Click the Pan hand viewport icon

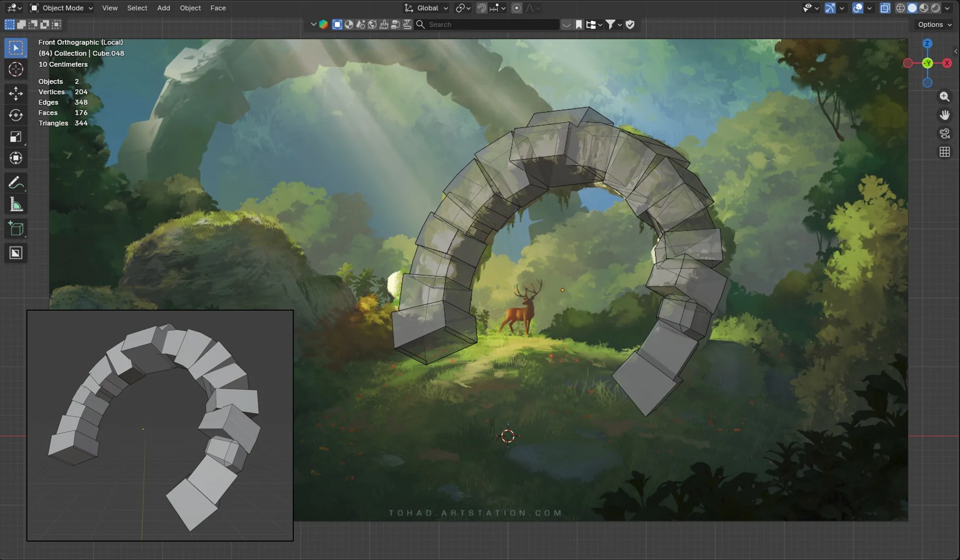pyautogui.click(x=945, y=115)
